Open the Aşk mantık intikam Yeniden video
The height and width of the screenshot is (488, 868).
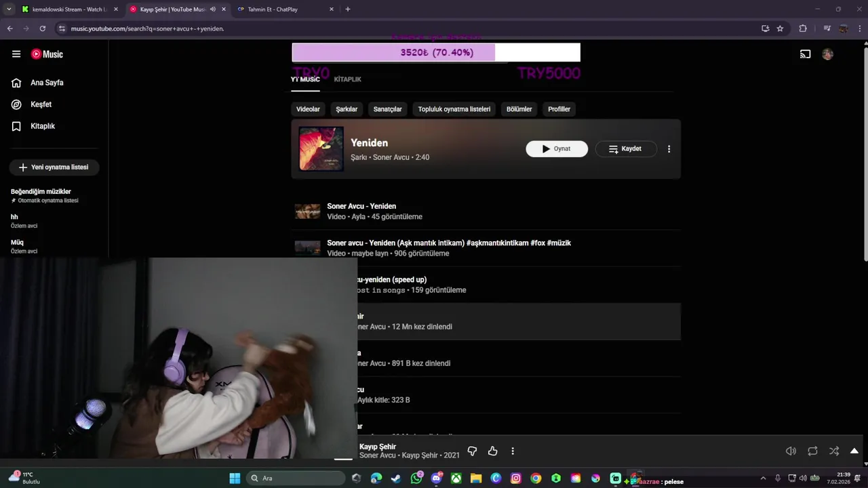pyautogui.click(x=486, y=248)
